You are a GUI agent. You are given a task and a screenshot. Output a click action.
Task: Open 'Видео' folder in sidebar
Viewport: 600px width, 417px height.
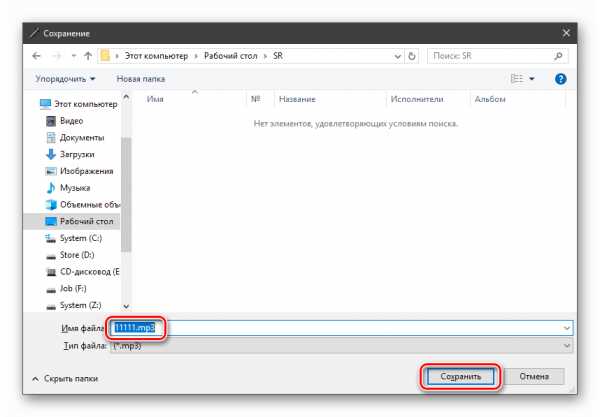(x=72, y=121)
